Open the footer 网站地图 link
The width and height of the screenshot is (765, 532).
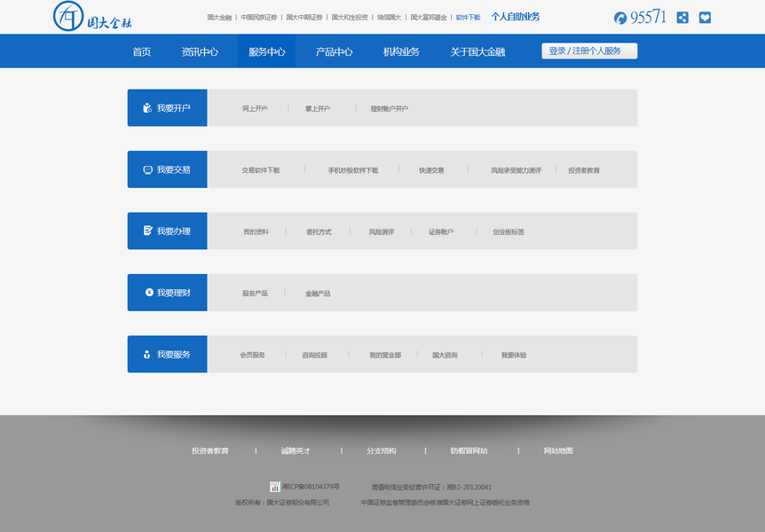pos(558,450)
